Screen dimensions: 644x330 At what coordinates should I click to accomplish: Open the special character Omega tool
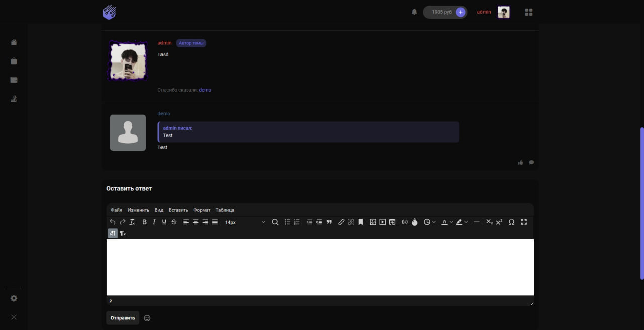click(x=511, y=222)
